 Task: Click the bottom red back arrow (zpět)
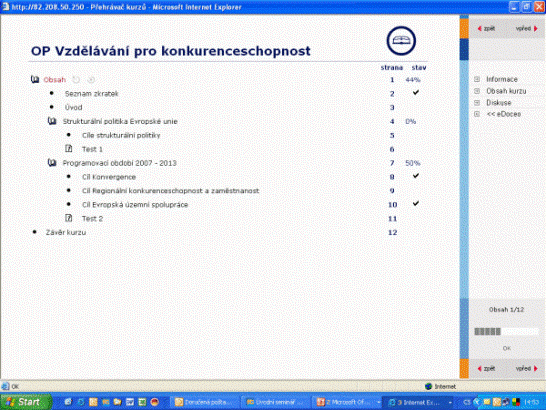(479, 369)
